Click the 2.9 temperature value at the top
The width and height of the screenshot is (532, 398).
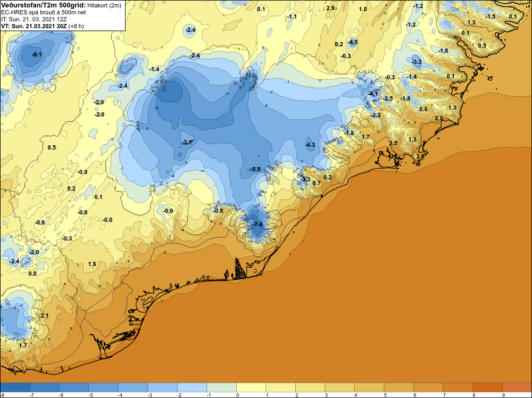330,8
